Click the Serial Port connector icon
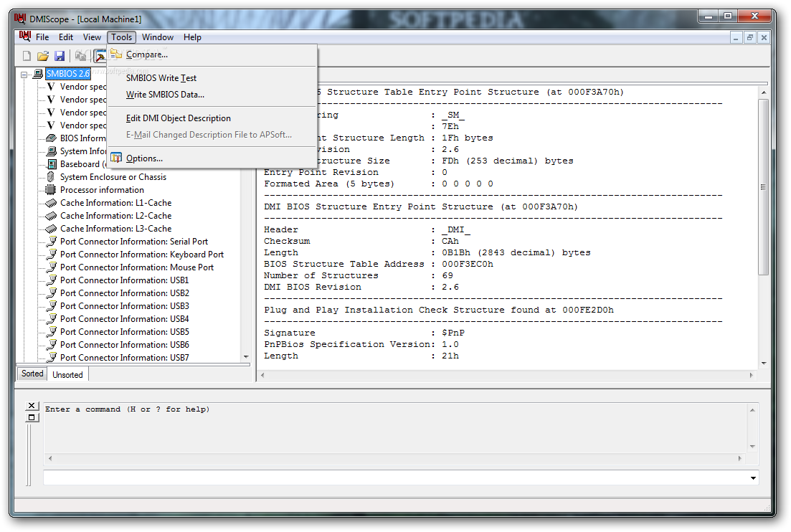Image resolution: width=791 pixels, height=532 pixels. (x=52, y=242)
